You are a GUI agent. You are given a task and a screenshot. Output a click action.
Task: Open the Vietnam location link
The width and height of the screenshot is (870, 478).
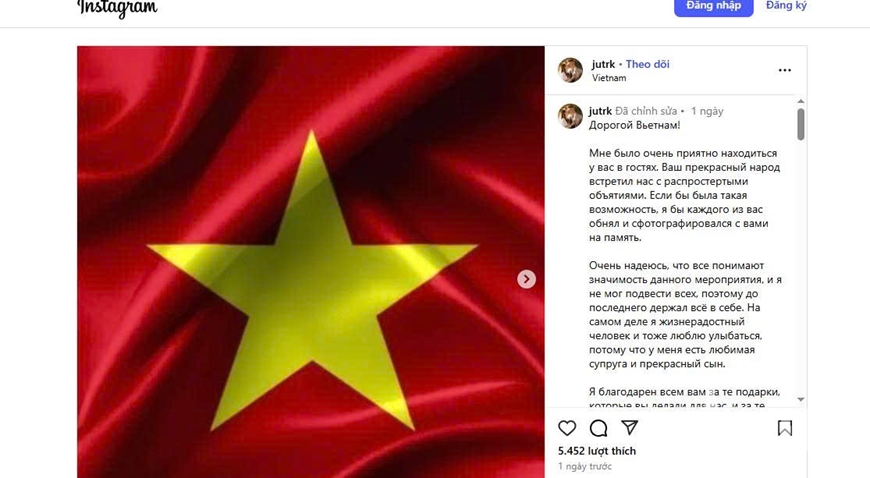[609, 78]
